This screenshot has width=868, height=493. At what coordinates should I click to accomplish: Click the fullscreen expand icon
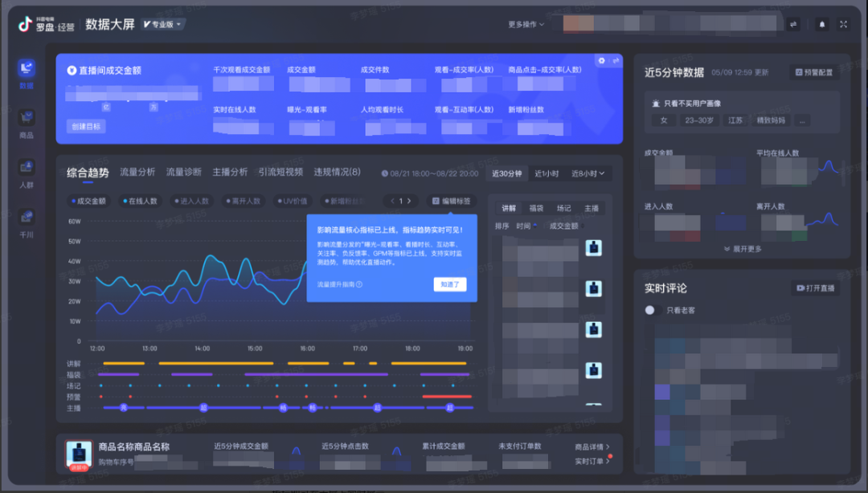(x=843, y=24)
